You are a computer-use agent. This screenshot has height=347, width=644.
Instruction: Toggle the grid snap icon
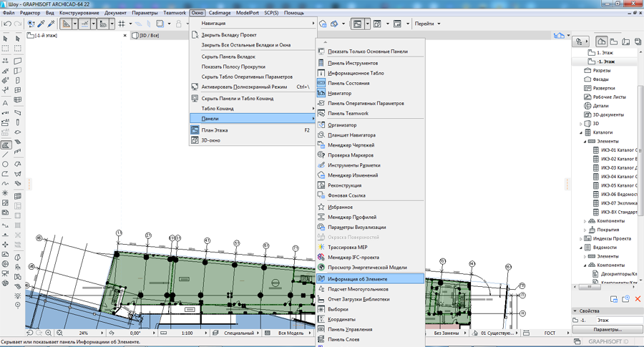(122, 24)
